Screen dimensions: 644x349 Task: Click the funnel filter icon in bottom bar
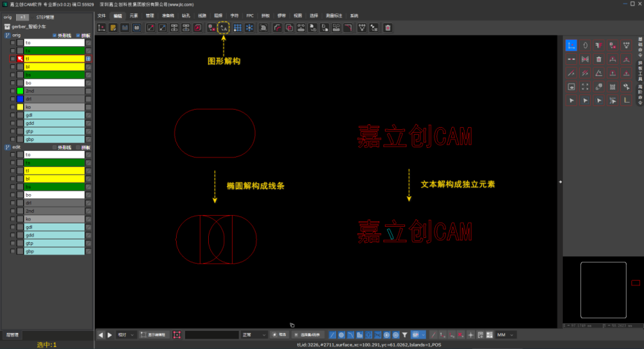[404, 335]
